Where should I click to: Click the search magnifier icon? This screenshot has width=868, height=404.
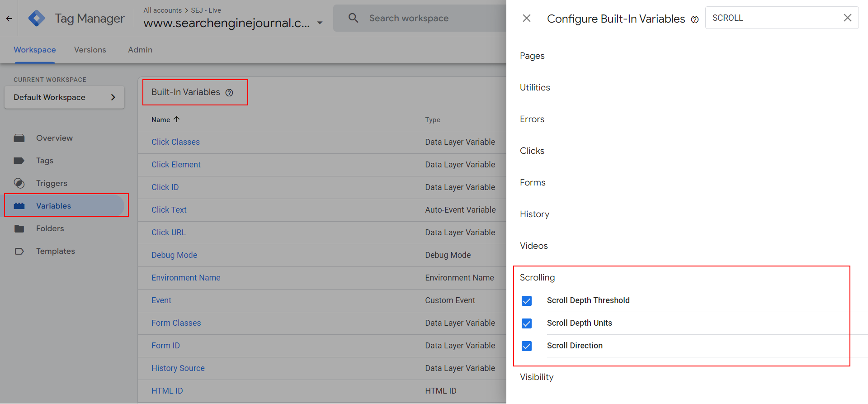[x=354, y=18]
